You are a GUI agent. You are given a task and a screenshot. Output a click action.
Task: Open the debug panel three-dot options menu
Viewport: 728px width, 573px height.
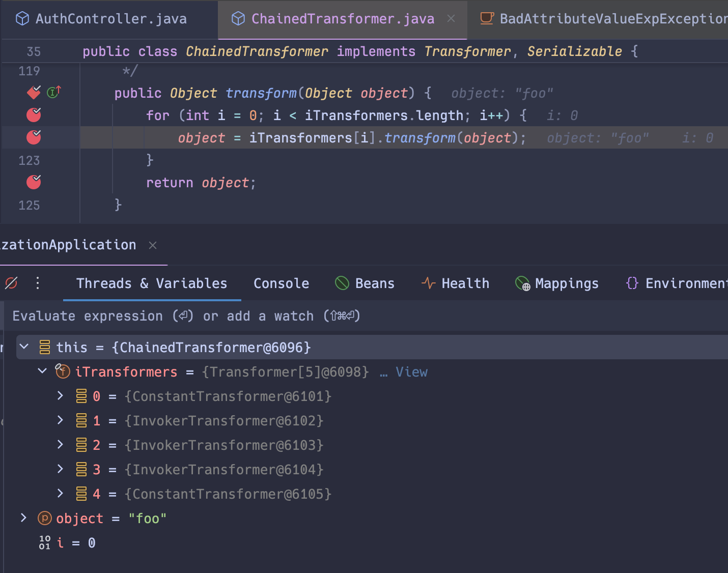point(37,283)
